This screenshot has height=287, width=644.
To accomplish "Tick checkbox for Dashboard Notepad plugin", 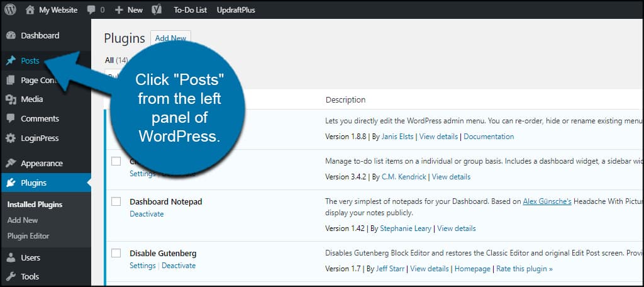I will click(116, 201).
